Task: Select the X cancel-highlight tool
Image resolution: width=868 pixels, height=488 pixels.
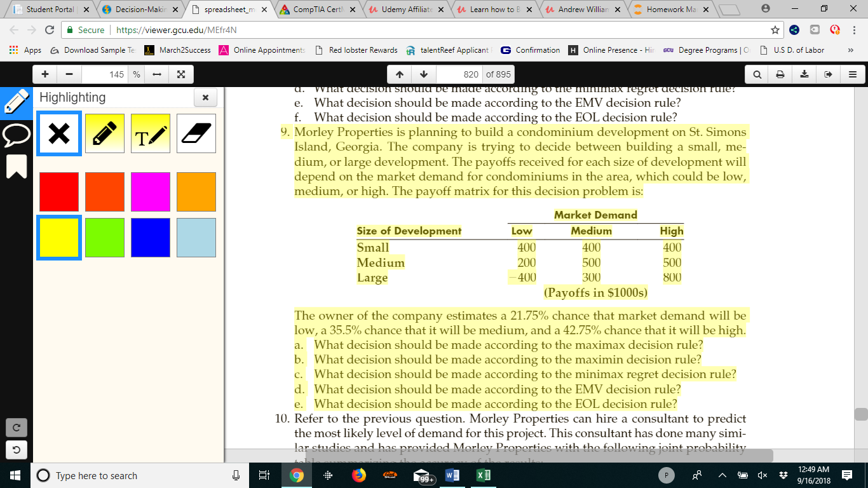Action: [x=59, y=133]
